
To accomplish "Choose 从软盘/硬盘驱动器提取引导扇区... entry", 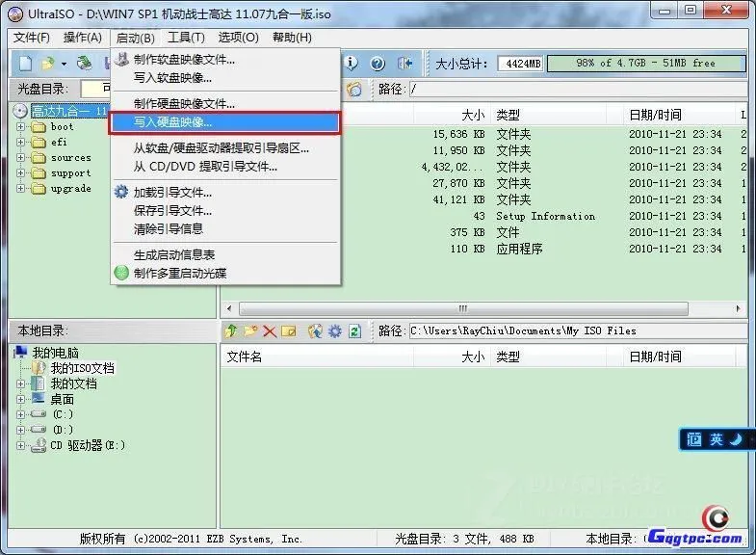I will 225,148.
